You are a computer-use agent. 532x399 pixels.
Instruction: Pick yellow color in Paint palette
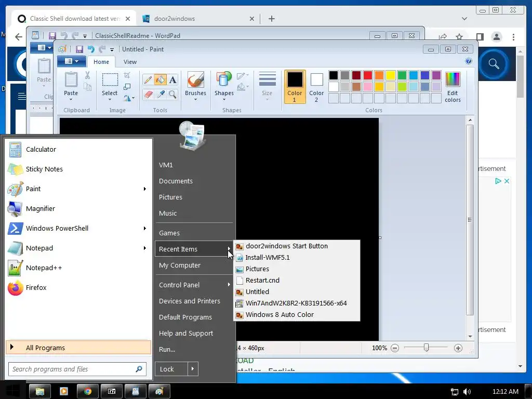pos(391,75)
